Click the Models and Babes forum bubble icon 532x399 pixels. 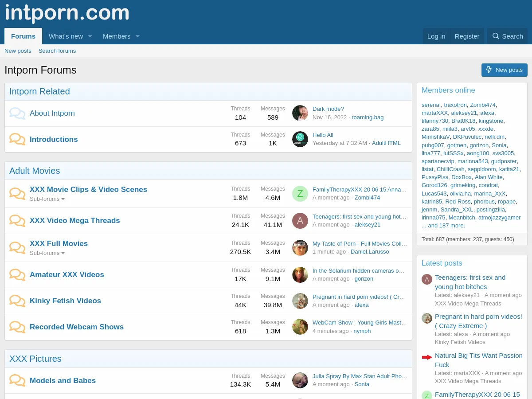pos(17,381)
